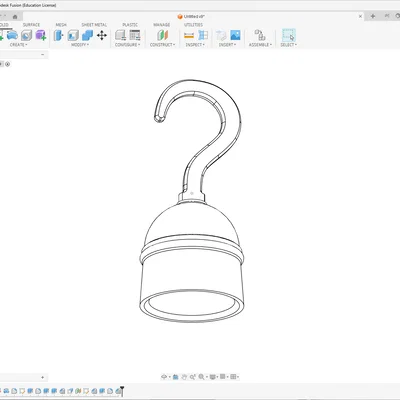
Task: Expand the CONFIGURE dropdown
Action: pos(127,45)
